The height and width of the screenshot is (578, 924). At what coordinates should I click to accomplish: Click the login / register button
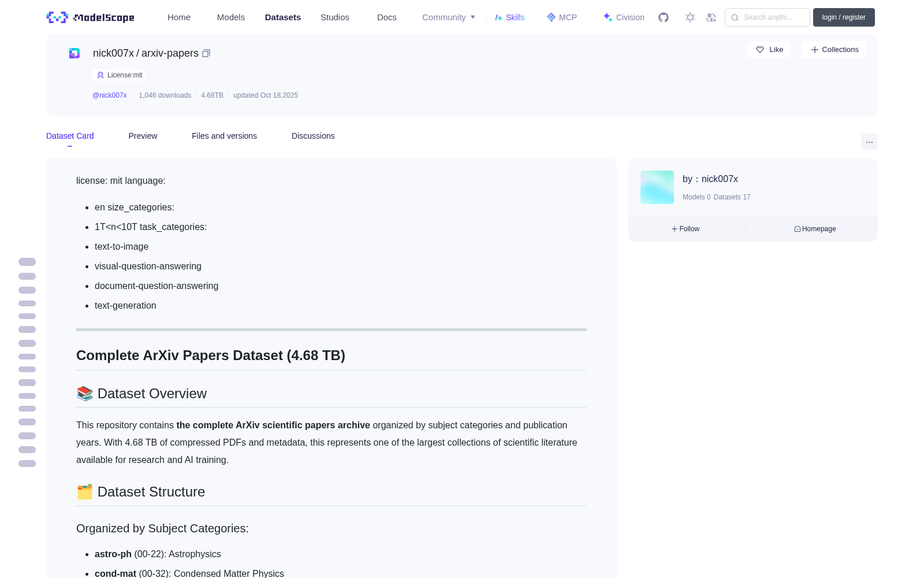pyautogui.click(x=844, y=17)
